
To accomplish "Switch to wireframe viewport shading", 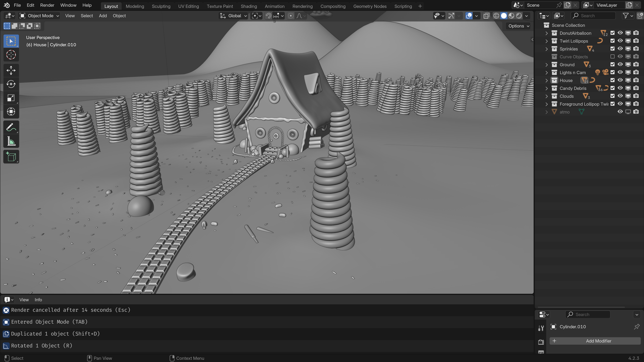I will point(496,16).
